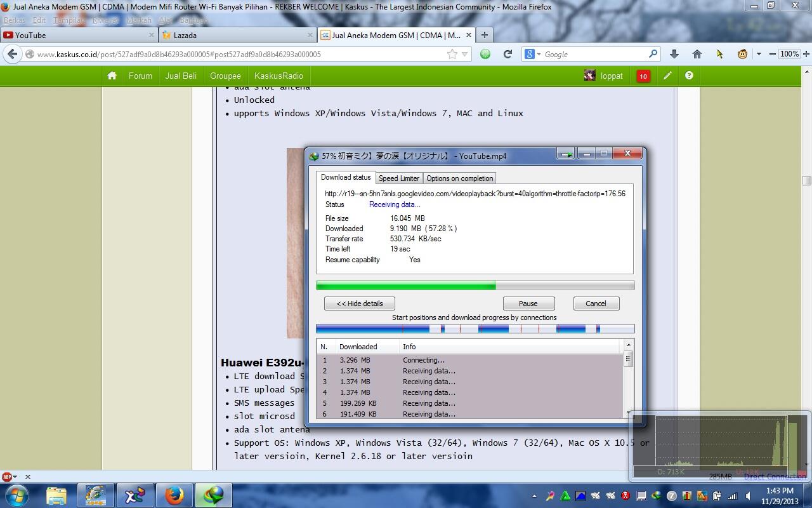Click the loppat user avatar
This screenshot has height=508, width=812.
coord(590,76)
